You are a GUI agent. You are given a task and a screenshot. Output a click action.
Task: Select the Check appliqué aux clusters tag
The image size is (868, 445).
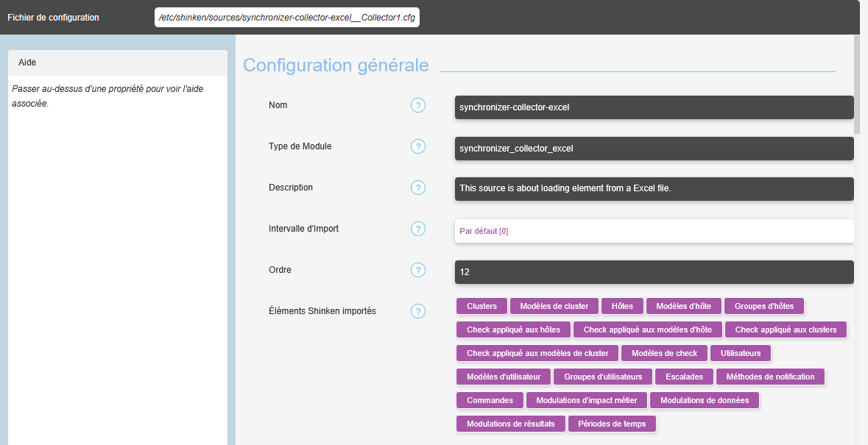point(786,330)
